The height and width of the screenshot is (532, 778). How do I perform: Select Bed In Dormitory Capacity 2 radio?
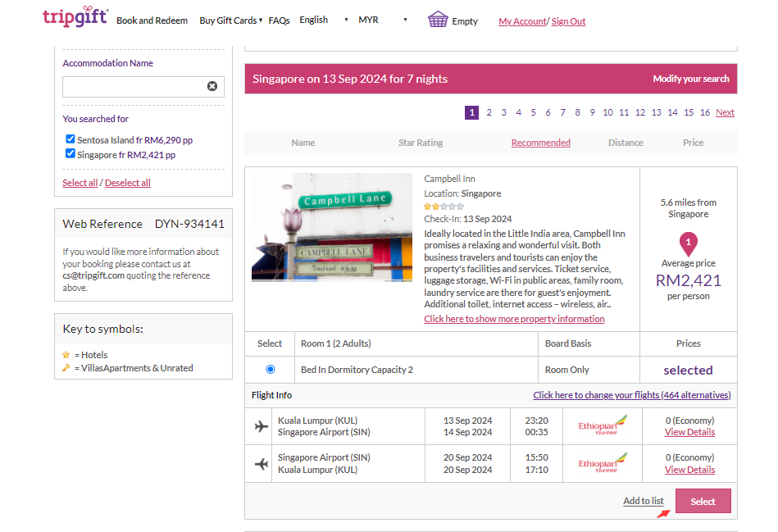[x=270, y=369]
